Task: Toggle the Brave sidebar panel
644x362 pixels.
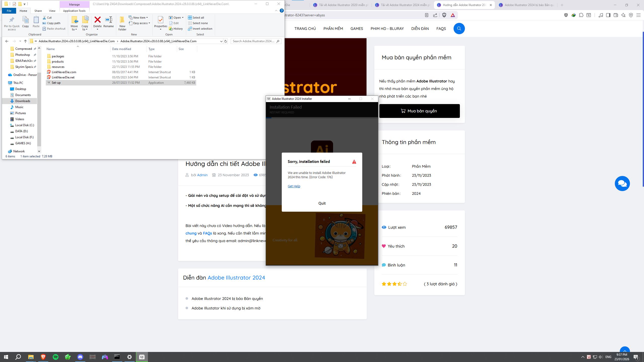Action: pos(609,15)
